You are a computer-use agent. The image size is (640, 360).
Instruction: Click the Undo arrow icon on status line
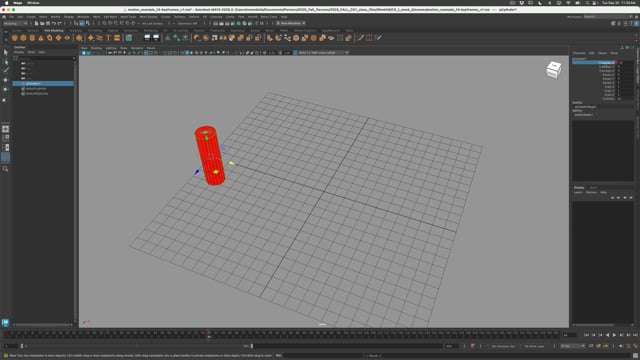click(53, 24)
